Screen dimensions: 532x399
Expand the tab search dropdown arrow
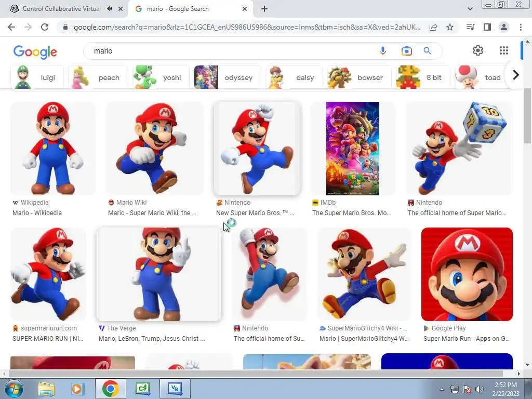click(x=470, y=9)
